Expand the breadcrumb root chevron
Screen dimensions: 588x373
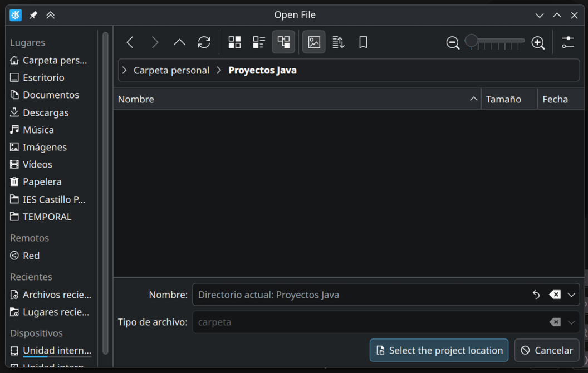pyautogui.click(x=125, y=70)
